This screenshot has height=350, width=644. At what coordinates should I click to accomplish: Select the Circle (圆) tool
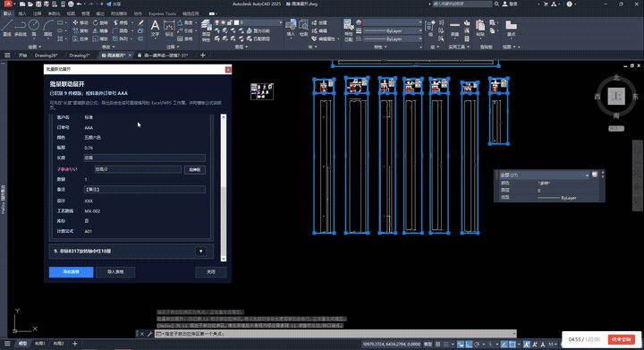click(34, 28)
